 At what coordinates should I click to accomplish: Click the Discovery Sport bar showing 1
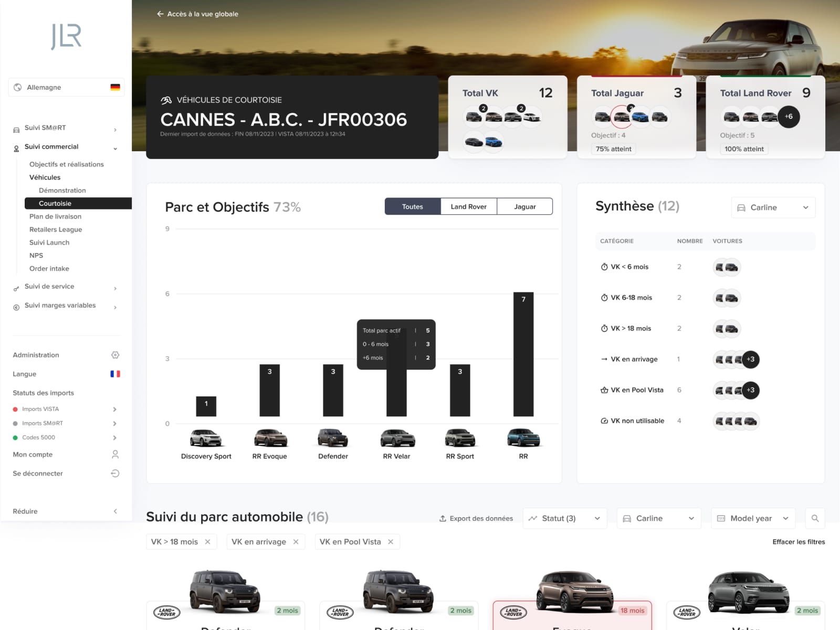click(206, 406)
